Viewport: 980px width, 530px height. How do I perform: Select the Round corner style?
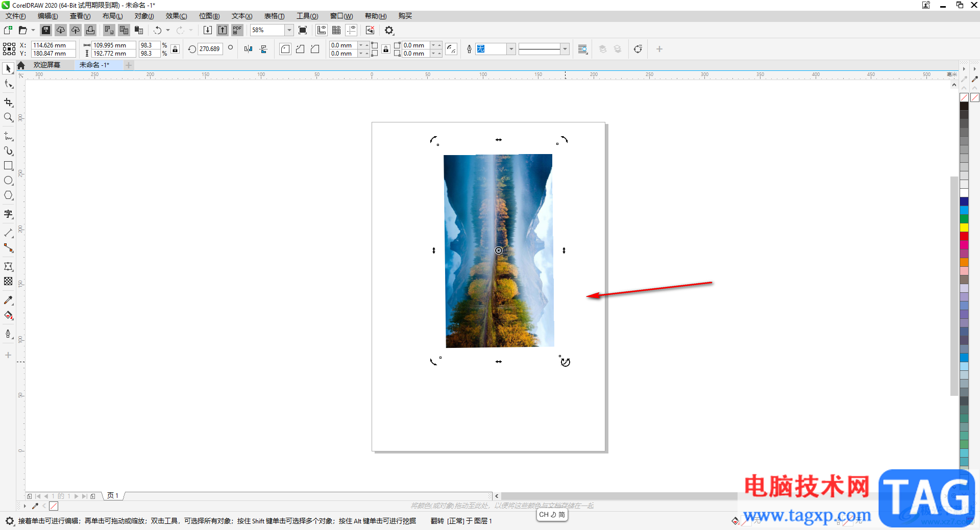click(285, 49)
